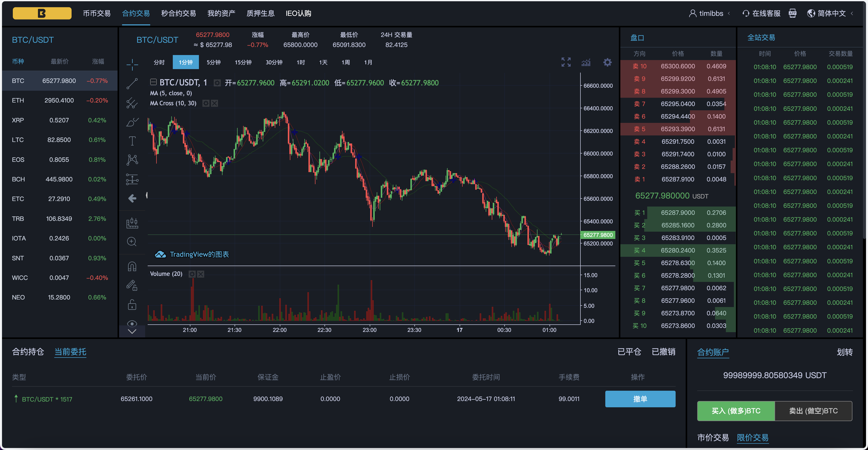Select the XABCD pattern tool
The width and height of the screenshot is (868, 450).
pos(132,160)
